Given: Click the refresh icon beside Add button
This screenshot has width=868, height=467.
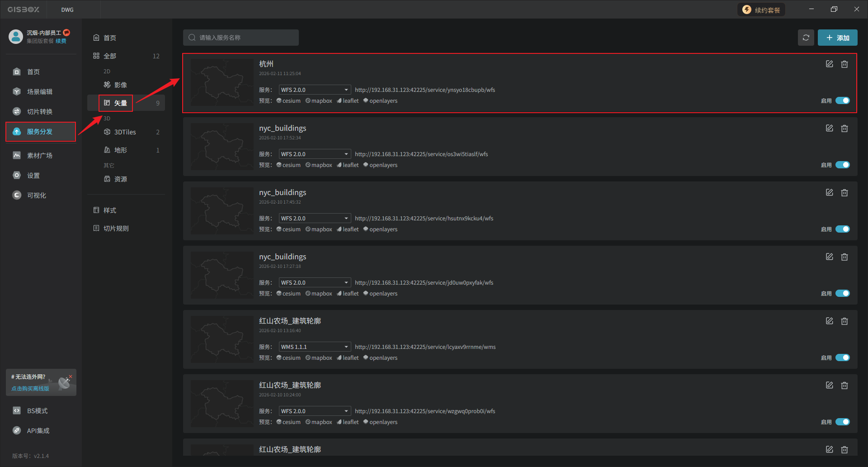Looking at the screenshot, I should click(x=806, y=38).
